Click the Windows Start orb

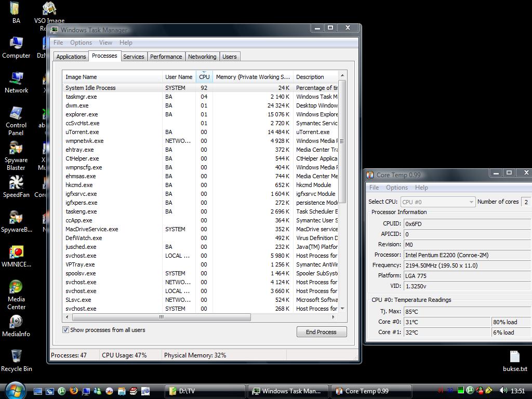[x=15, y=390]
